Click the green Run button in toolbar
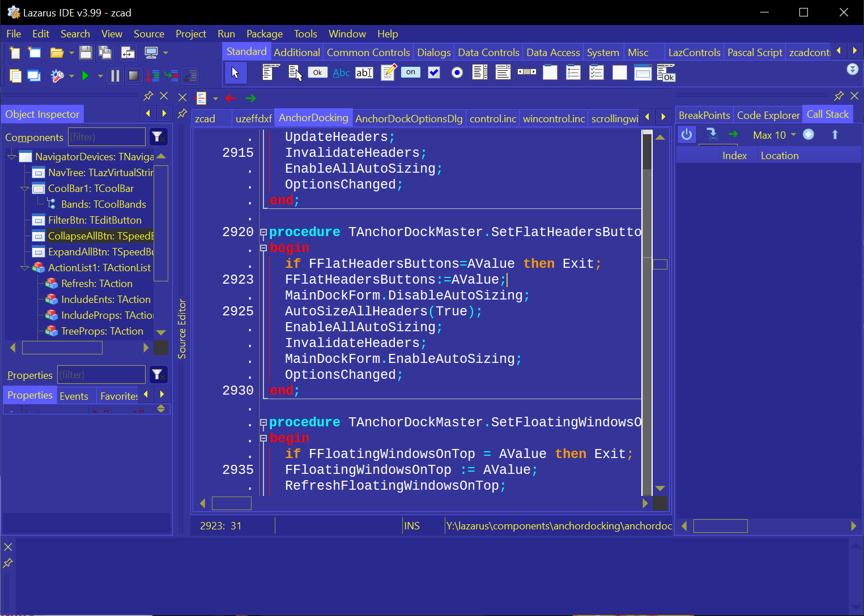864x616 pixels. [85, 75]
